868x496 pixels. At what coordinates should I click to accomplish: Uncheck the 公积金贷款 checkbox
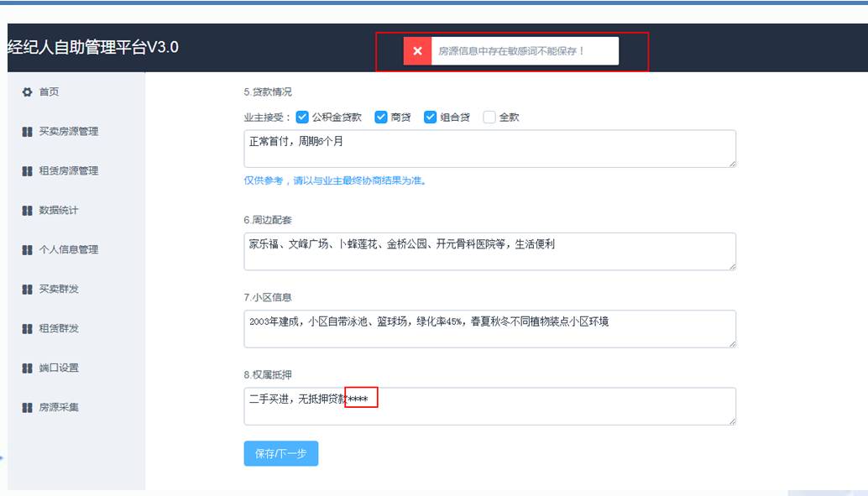(x=303, y=117)
